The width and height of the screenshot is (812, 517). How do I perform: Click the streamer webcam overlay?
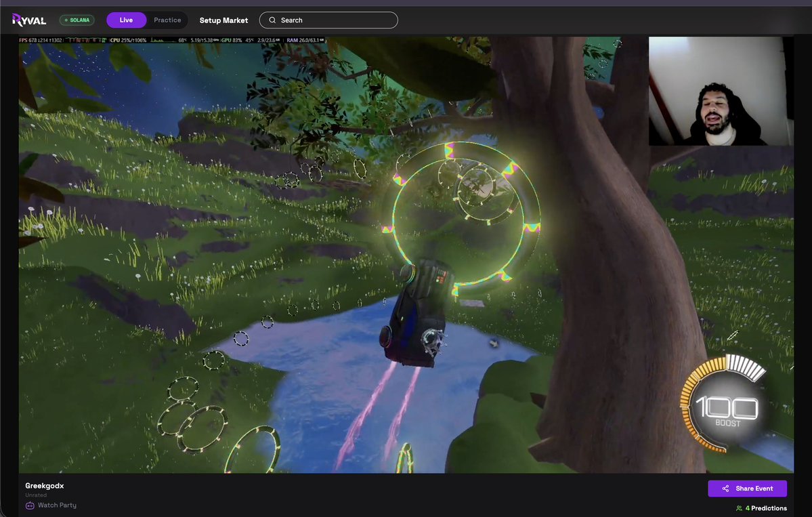tap(720, 91)
